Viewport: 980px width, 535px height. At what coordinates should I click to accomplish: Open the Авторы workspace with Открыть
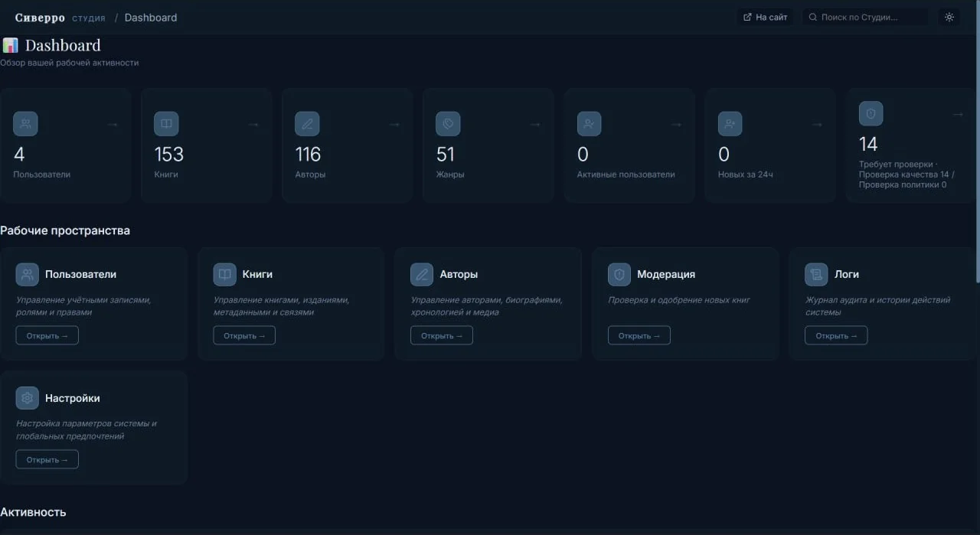pyautogui.click(x=442, y=335)
